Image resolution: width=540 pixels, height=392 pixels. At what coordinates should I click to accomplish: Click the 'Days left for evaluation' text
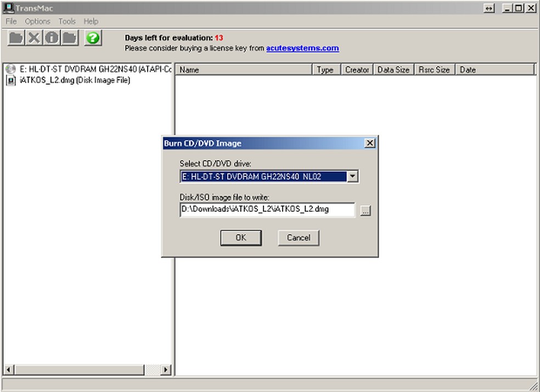(169, 38)
